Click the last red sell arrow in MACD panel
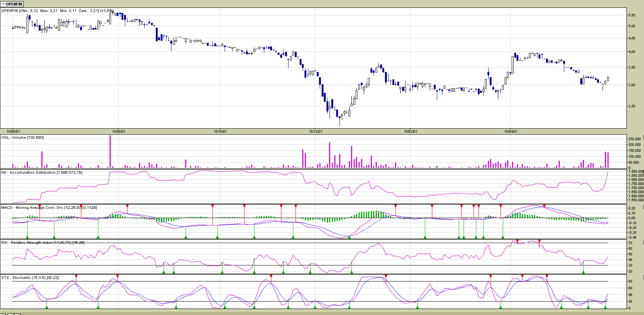This screenshot has width=644, height=315. pyautogui.click(x=544, y=206)
